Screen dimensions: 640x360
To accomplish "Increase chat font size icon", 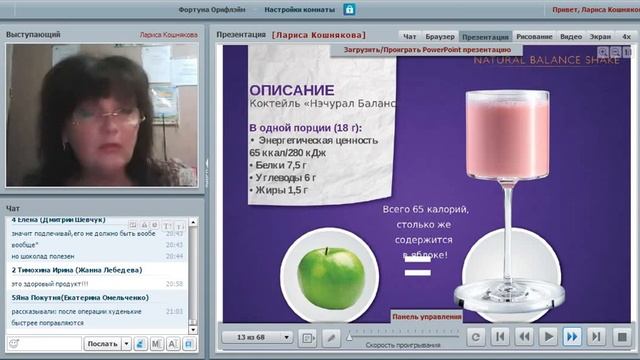I will [x=167, y=226].
